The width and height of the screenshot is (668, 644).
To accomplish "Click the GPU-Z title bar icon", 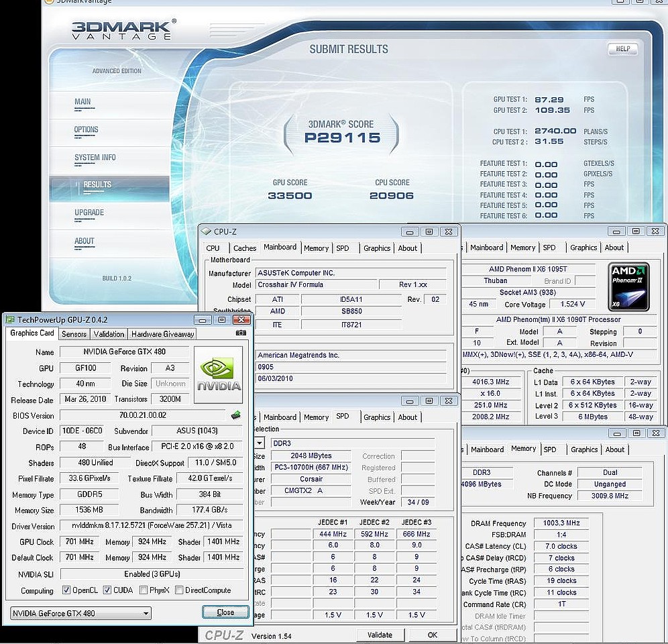I will 9,320.
